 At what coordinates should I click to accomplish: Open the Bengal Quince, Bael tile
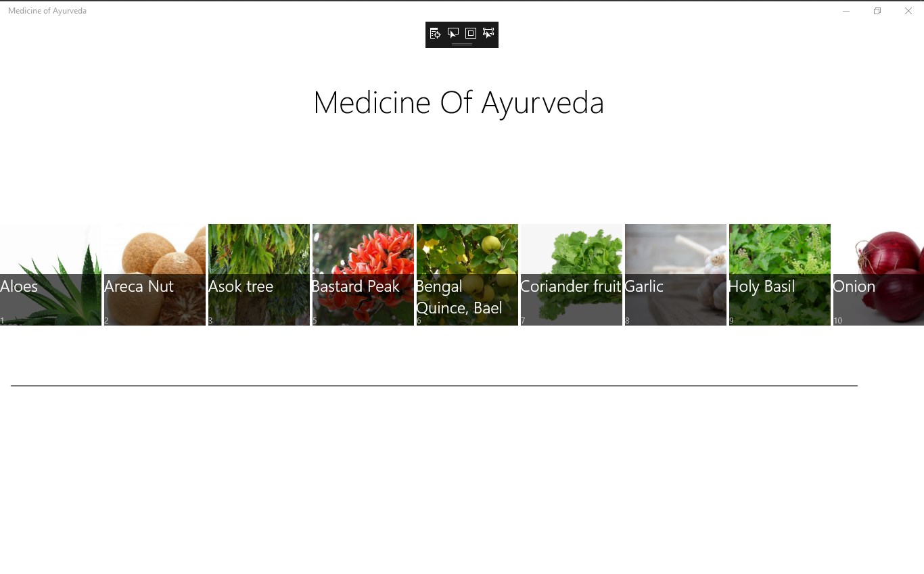[467, 275]
